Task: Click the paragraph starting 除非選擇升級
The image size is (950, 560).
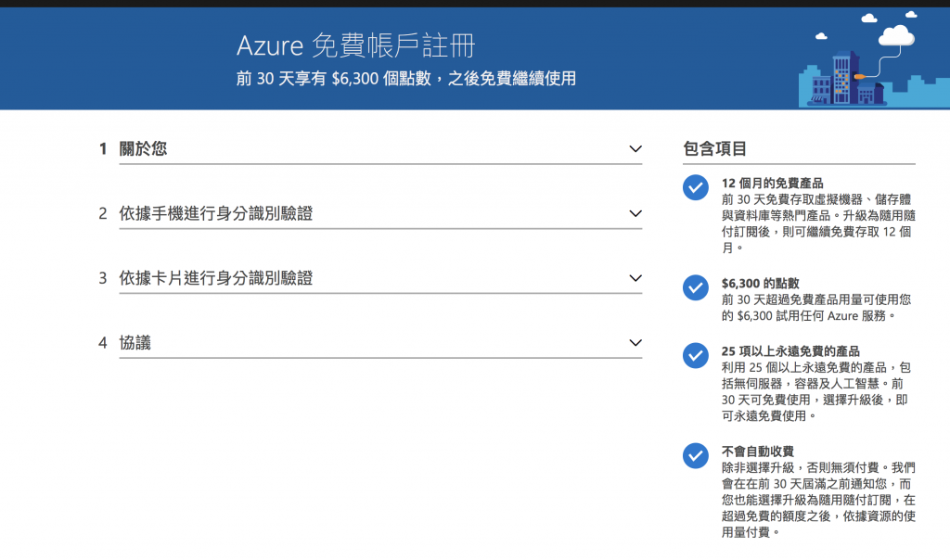Action: click(x=818, y=500)
